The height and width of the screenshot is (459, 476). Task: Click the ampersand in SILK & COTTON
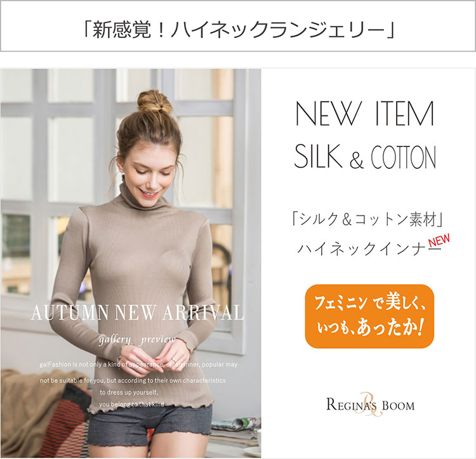point(357,159)
